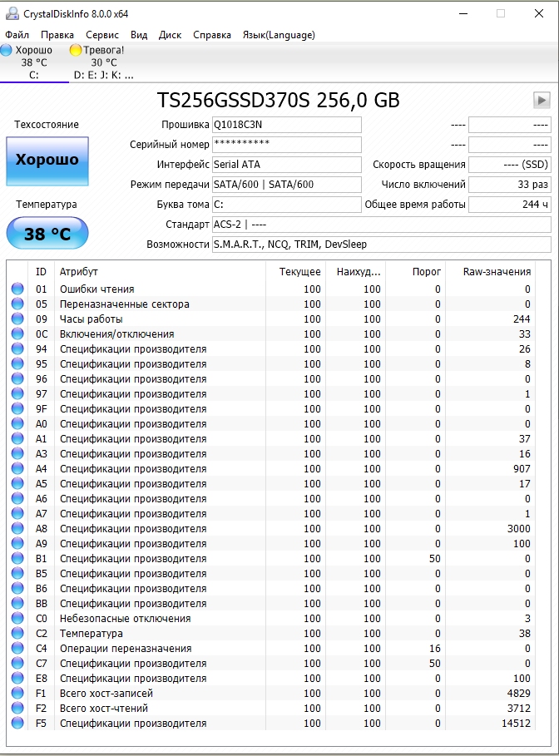Click status icon for F2 Всего хост-чтений

click(17, 708)
